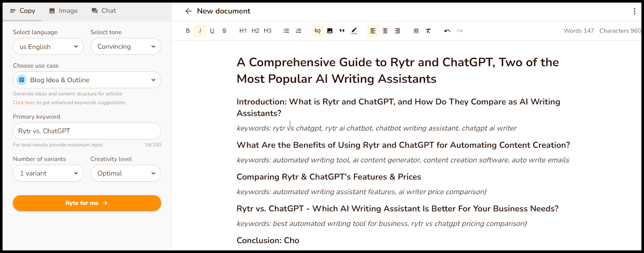Toggle bold formatting in the toolbar
Image resolution: width=644 pixels, height=253 pixels.
[x=188, y=31]
